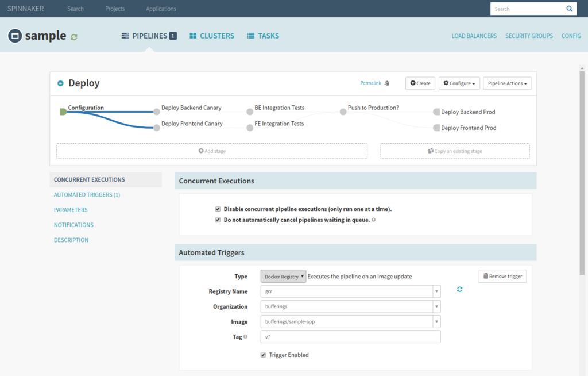Open the Registry Name dropdown

point(350,291)
